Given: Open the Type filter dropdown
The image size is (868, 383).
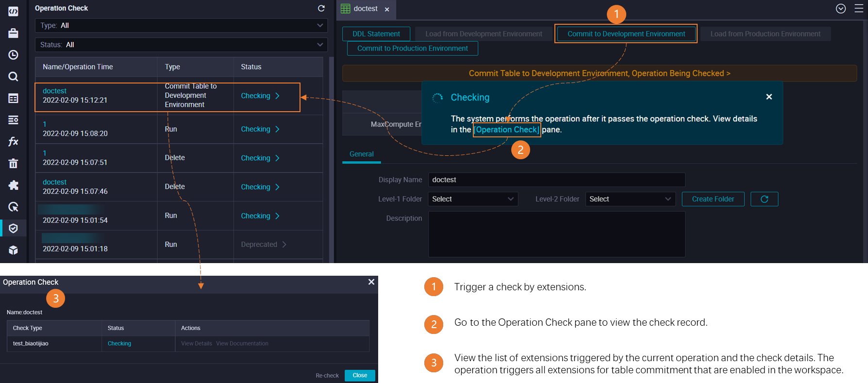Looking at the screenshot, I should pos(181,25).
